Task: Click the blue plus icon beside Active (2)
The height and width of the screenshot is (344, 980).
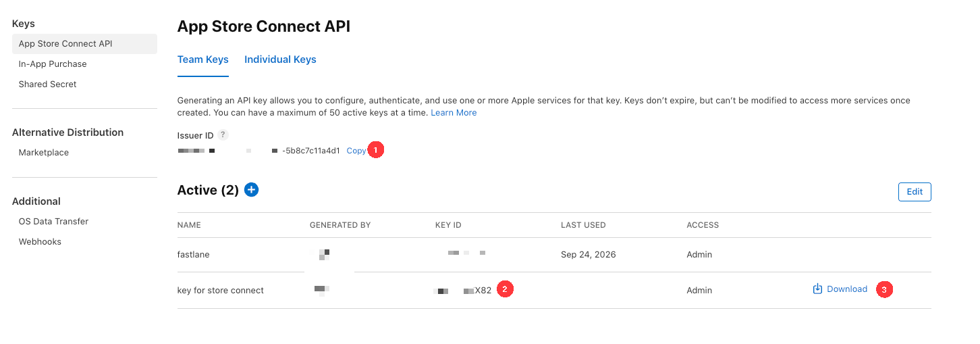Action: pos(251,190)
